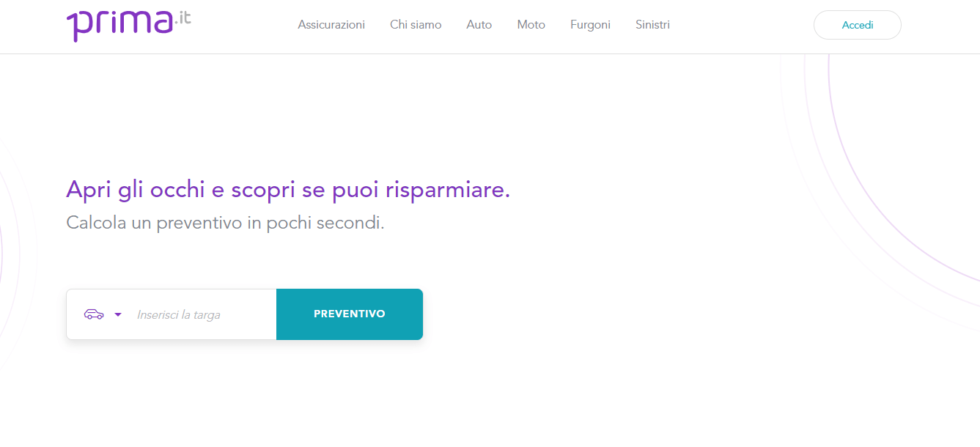Open the Moto page

[531, 24]
